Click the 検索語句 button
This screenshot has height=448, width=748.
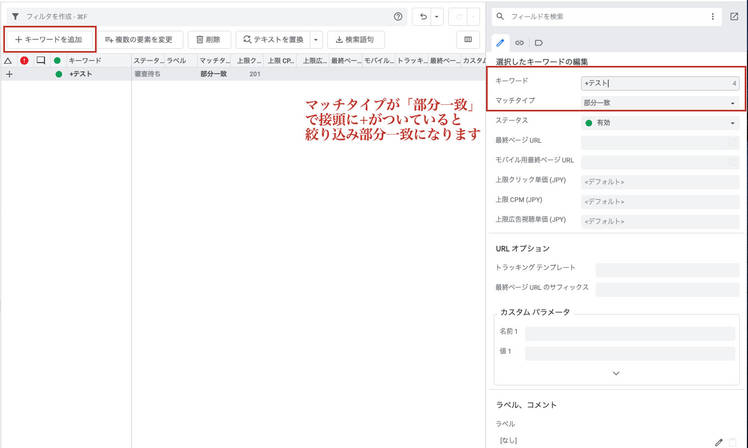[356, 40]
